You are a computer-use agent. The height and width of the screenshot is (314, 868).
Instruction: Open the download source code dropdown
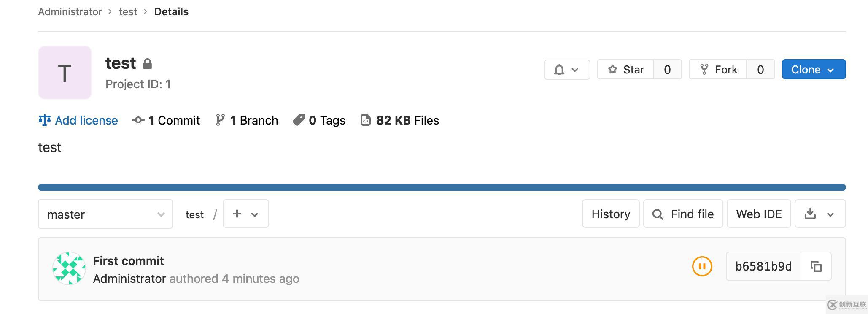point(820,214)
